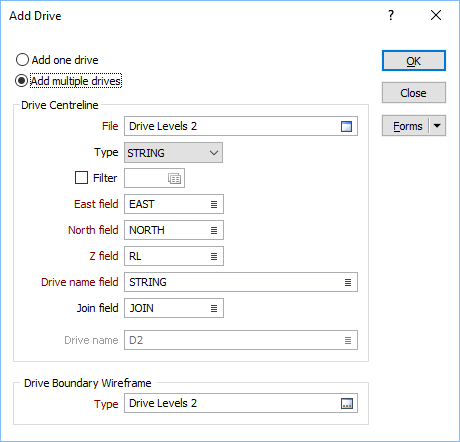This screenshot has width=460, height=442.
Task: Open North field list picker icon
Action: [214, 230]
